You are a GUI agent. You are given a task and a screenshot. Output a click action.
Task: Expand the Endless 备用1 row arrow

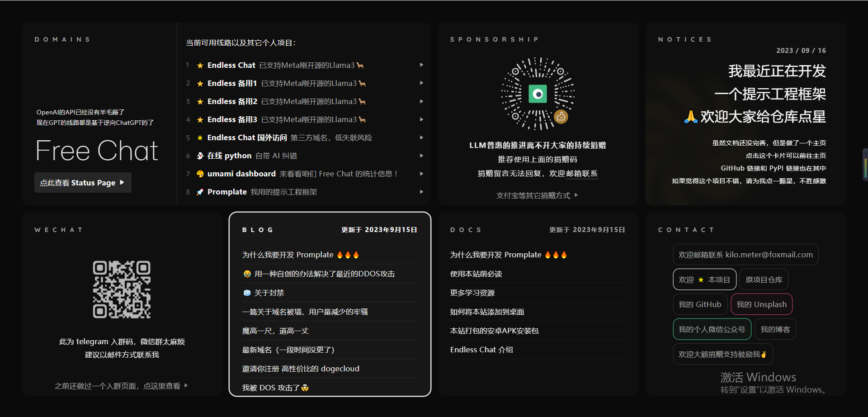pyautogui.click(x=421, y=83)
